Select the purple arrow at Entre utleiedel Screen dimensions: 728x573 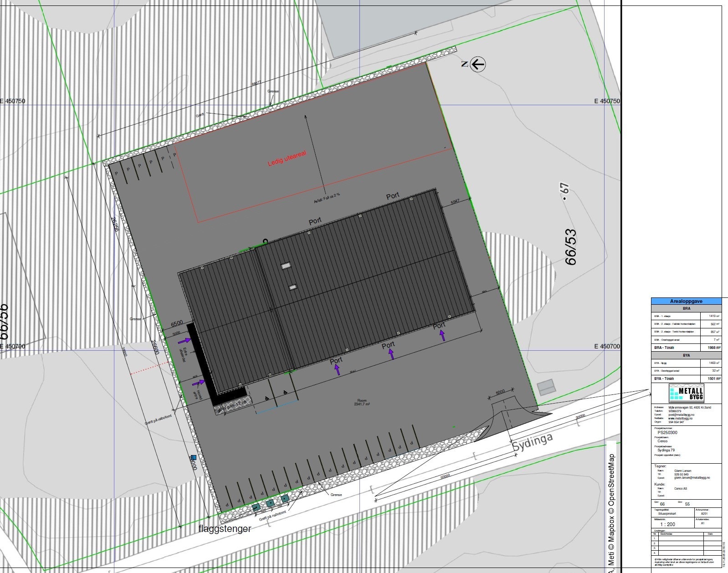click(185, 340)
